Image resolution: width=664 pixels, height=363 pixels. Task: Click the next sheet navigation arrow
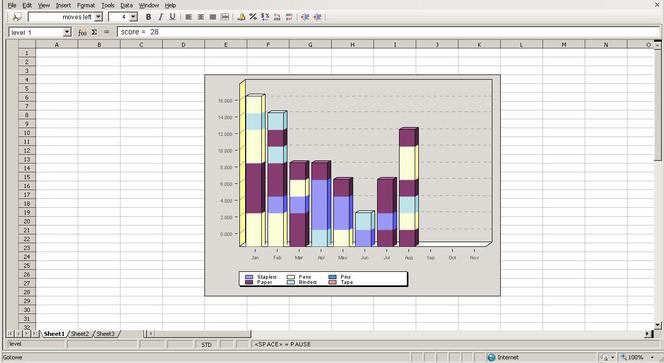(26, 334)
